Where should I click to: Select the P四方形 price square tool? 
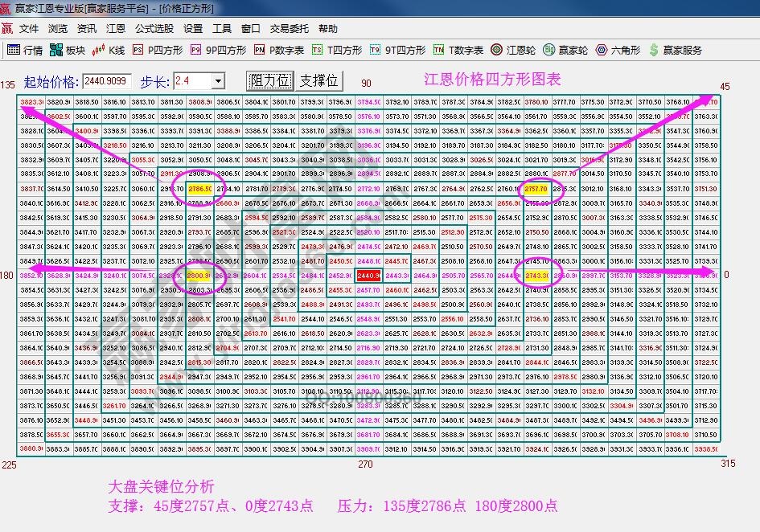pyautogui.click(x=154, y=49)
